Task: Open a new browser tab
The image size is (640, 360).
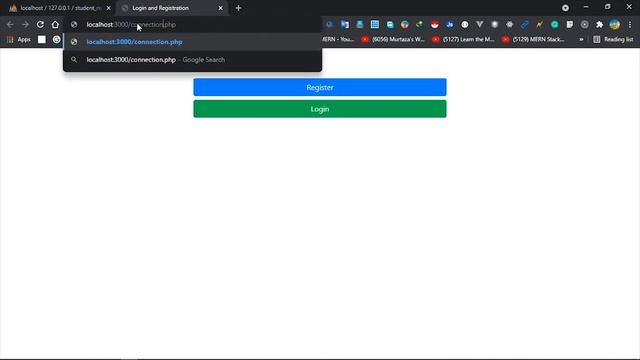Action: click(238, 8)
